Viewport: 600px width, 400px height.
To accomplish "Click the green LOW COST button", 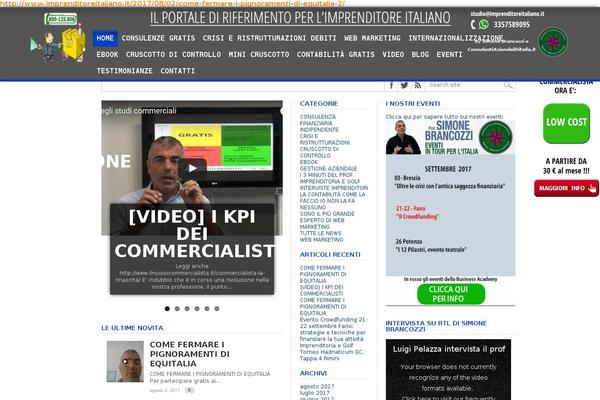I will tap(566, 123).
